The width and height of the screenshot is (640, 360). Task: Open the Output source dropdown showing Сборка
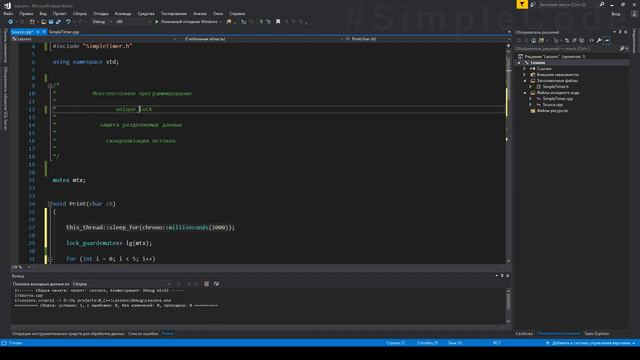coord(122,284)
